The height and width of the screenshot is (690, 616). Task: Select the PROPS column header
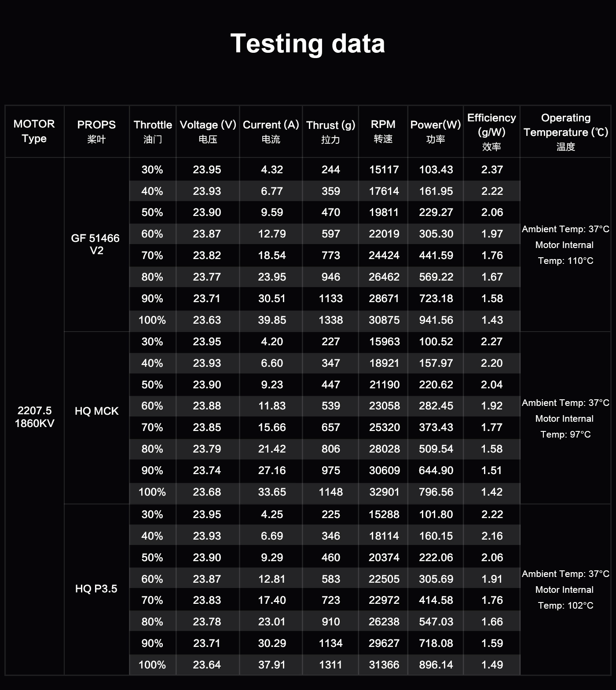(x=96, y=131)
